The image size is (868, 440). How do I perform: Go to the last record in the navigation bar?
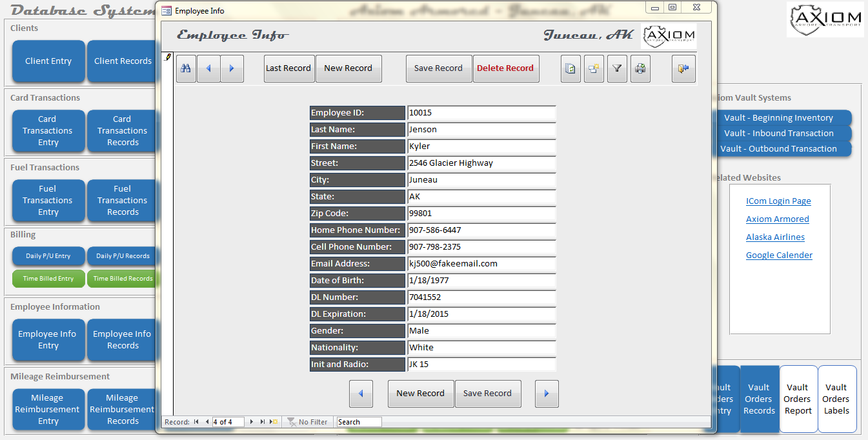tap(263, 422)
